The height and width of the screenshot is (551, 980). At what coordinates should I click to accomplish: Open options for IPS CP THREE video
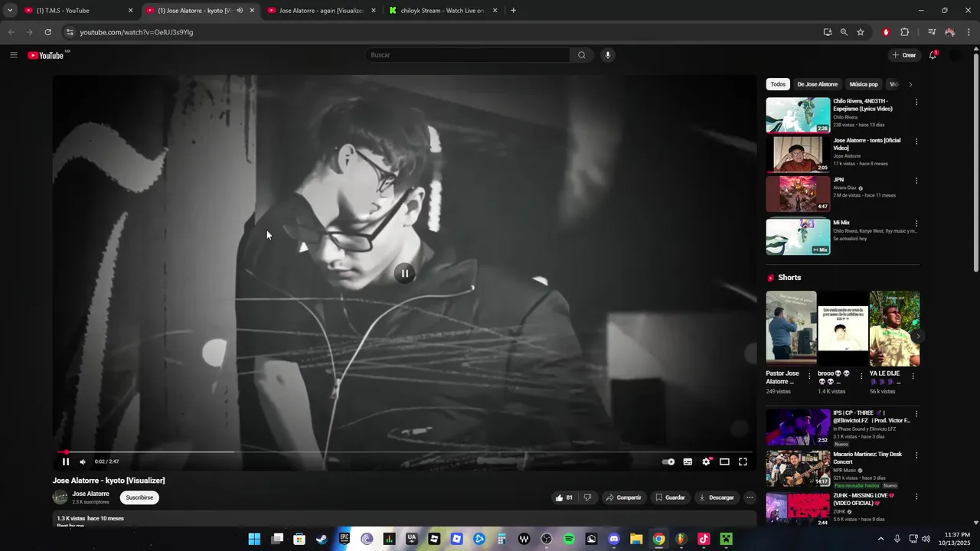916,414
